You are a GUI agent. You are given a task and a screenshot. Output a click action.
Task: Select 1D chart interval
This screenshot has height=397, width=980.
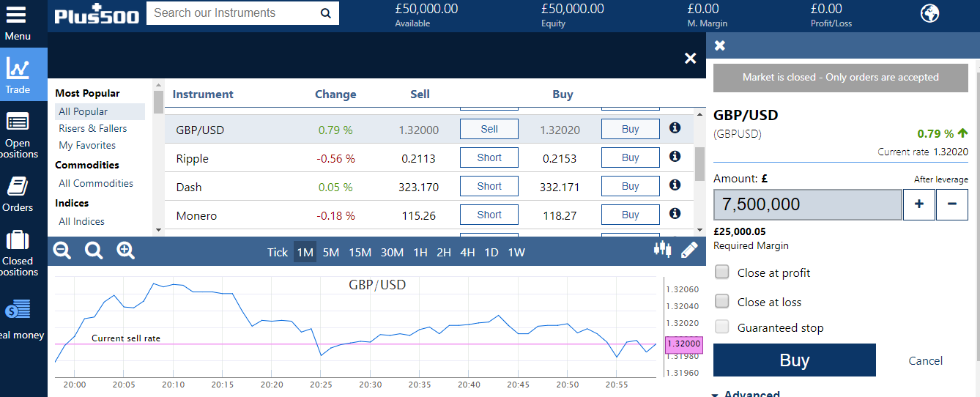coord(491,252)
